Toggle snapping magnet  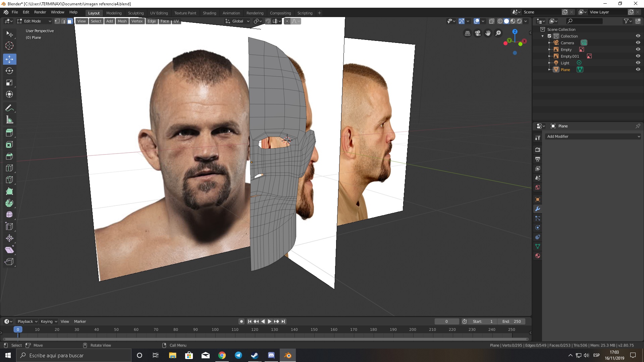tap(268, 21)
